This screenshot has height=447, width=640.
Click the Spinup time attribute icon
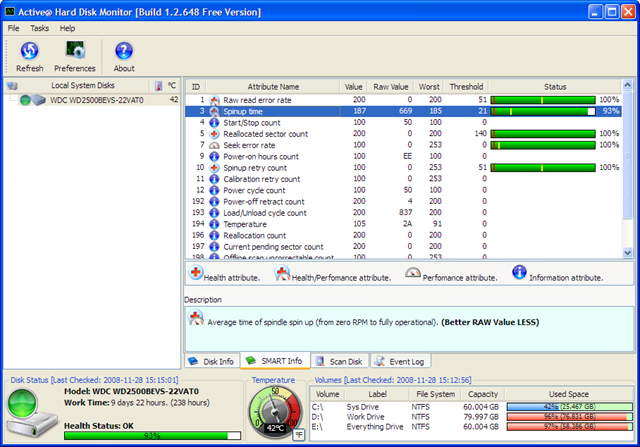[x=214, y=111]
